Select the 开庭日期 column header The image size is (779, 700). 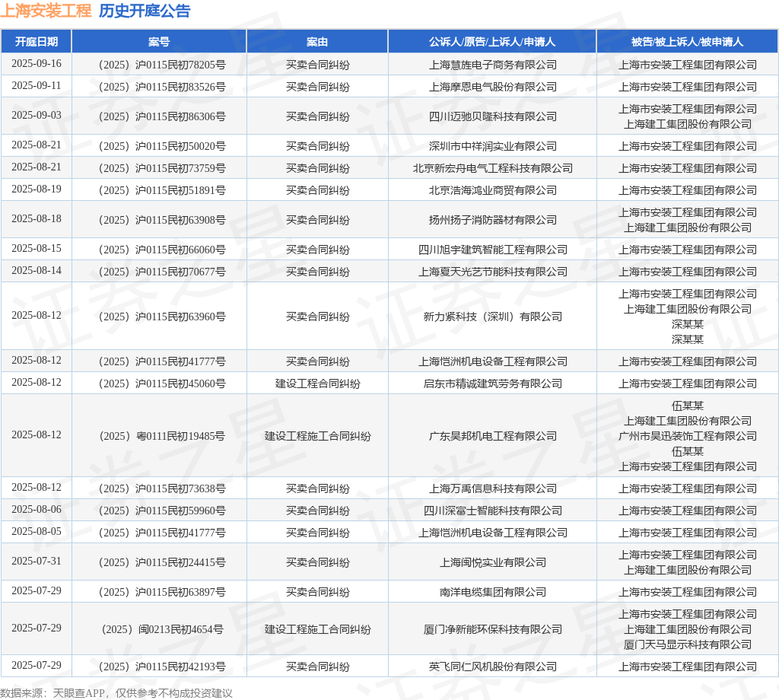[x=37, y=42]
